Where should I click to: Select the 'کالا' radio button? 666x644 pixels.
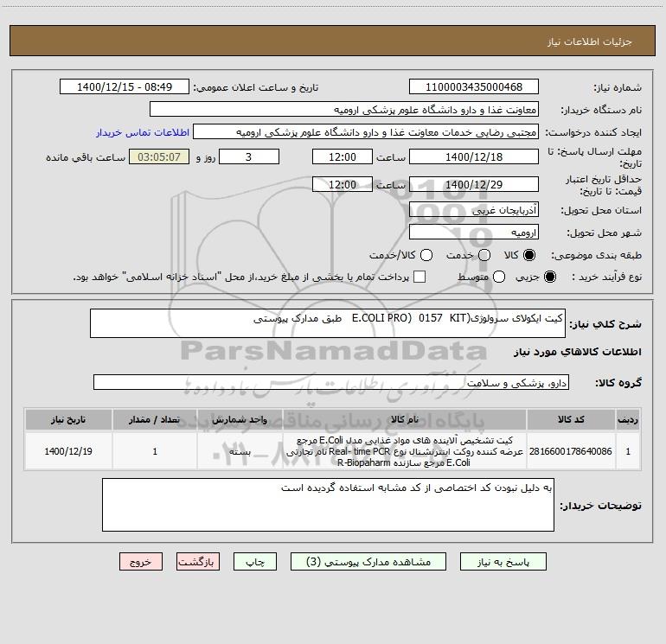529,255
